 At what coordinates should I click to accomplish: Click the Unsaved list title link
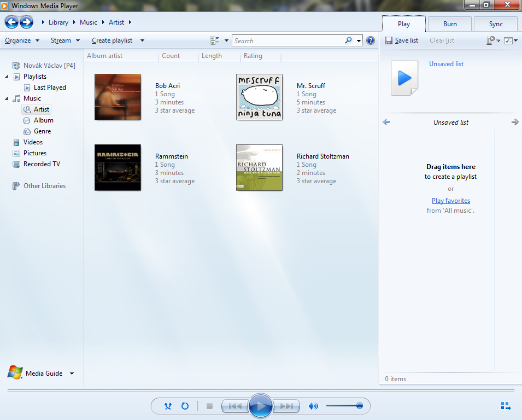446,64
